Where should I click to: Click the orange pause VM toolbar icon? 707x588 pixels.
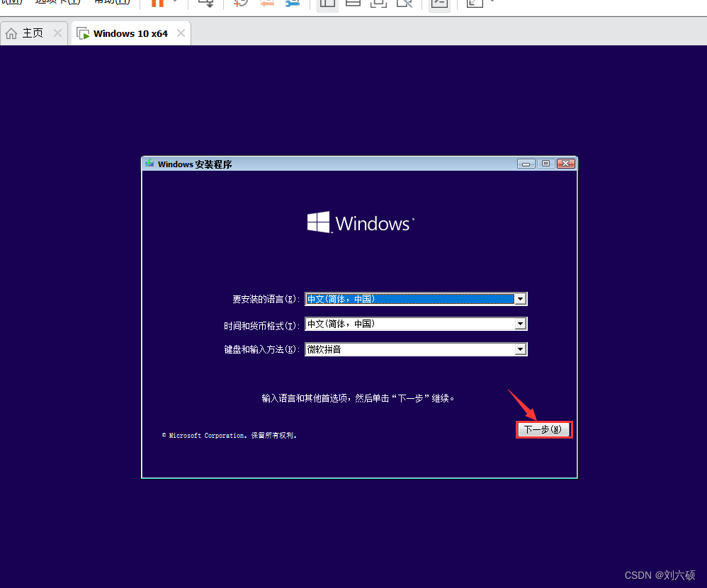(157, 3)
